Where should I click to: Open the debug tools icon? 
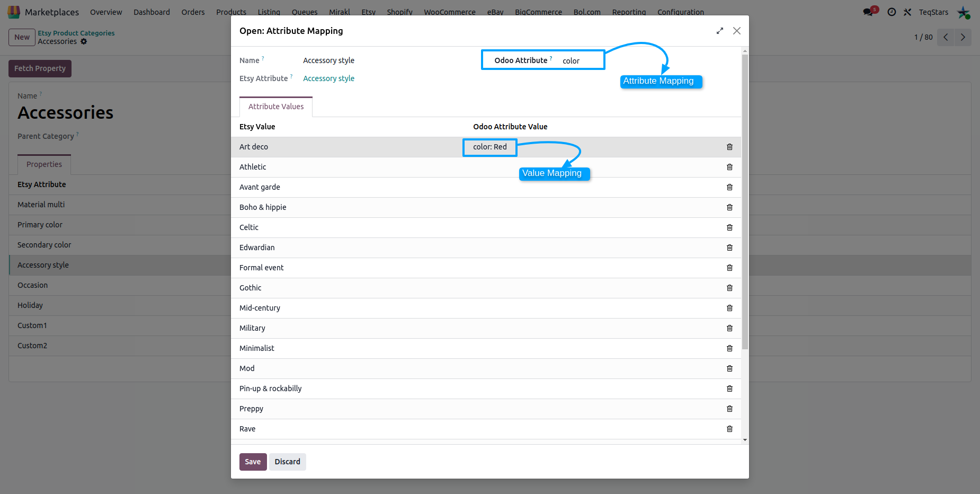point(907,12)
